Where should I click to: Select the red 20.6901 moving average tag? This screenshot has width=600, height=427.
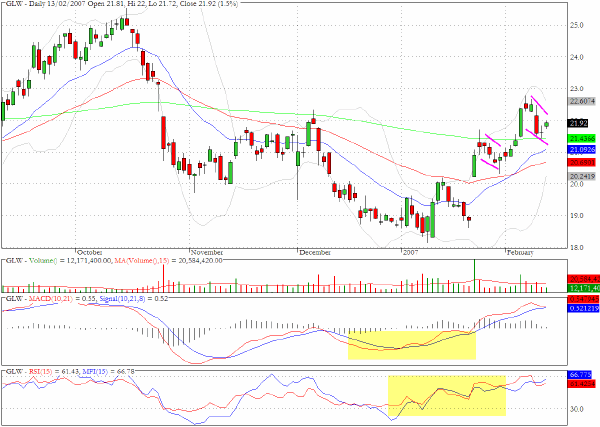[x=582, y=163]
